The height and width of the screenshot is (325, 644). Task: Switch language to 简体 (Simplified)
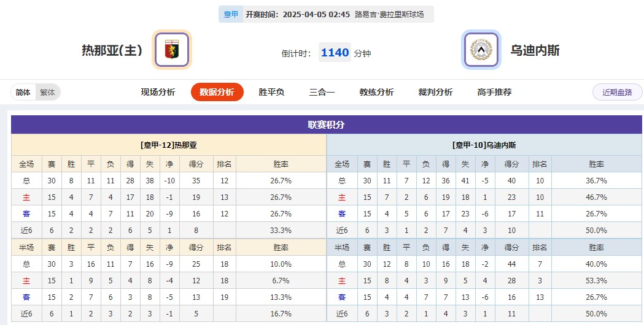[x=23, y=93]
